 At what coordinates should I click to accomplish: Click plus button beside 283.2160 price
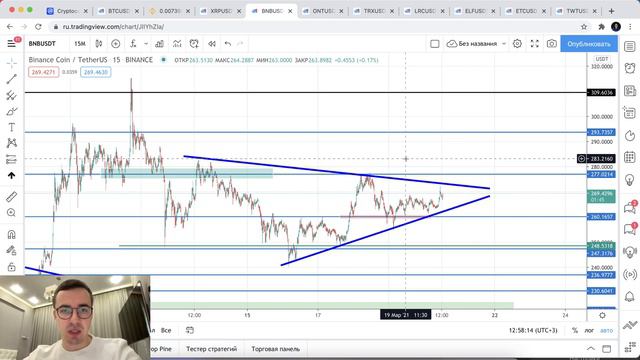coord(582,158)
